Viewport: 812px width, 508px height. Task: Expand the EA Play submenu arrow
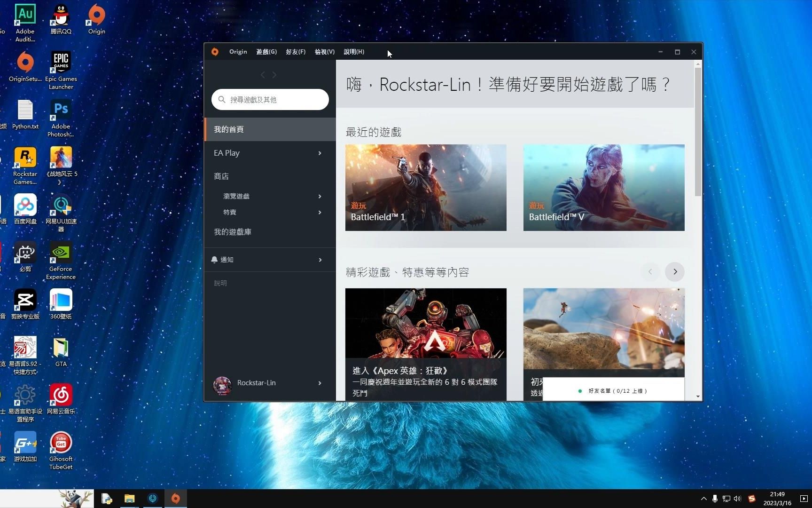click(x=320, y=153)
